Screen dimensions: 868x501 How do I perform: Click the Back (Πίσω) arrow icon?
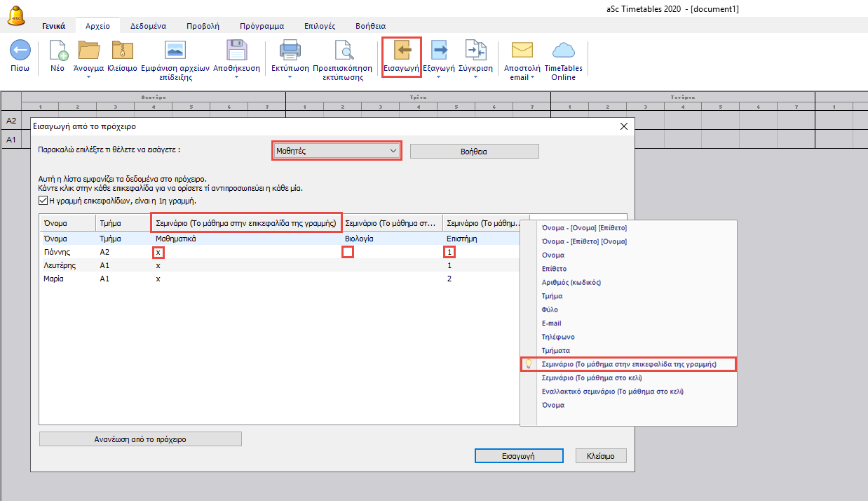click(20, 51)
